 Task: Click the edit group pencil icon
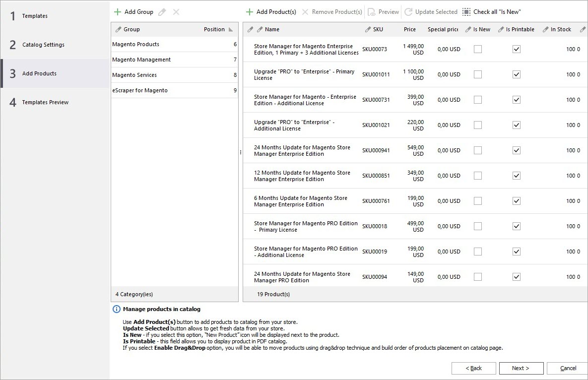click(162, 12)
